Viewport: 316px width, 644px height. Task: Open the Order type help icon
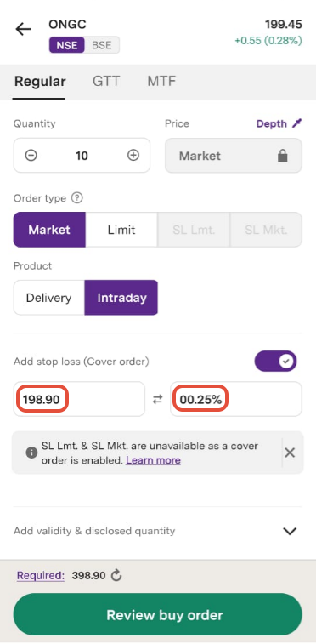coord(77,198)
